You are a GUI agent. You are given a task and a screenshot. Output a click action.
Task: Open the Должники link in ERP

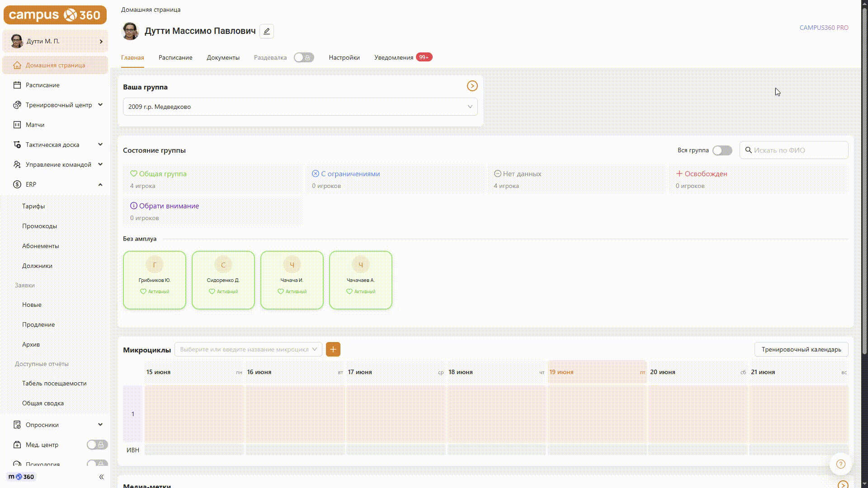[37, 266]
